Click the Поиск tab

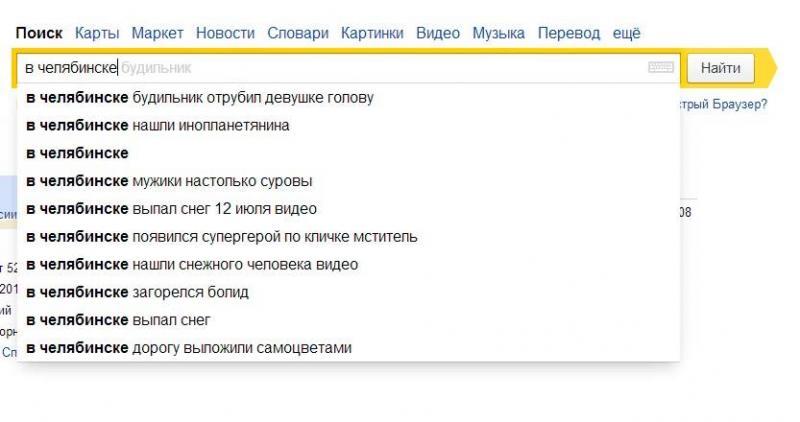[39, 33]
